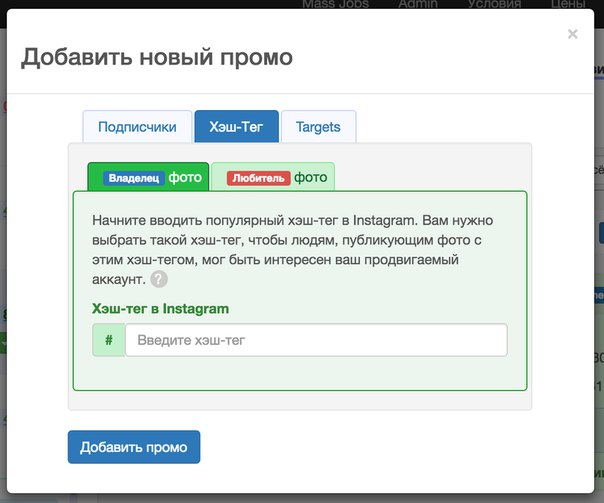Click the Добавить новый промо dialog title
The height and width of the screenshot is (503, 604).
[x=157, y=57]
